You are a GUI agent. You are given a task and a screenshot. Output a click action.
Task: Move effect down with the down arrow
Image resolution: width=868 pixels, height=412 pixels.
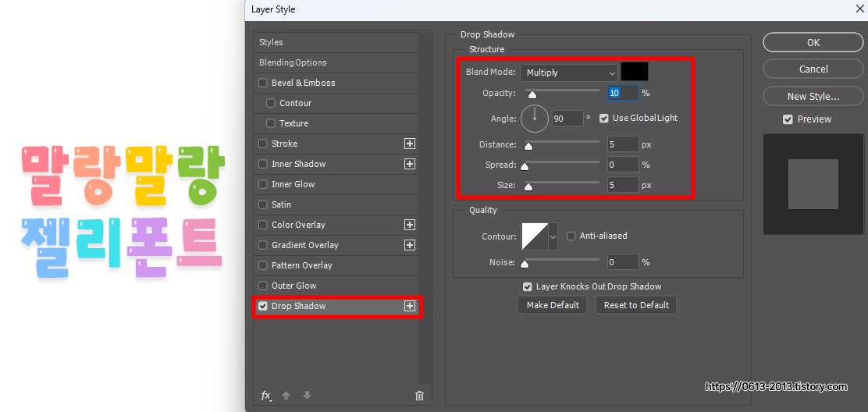pos(308,396)
